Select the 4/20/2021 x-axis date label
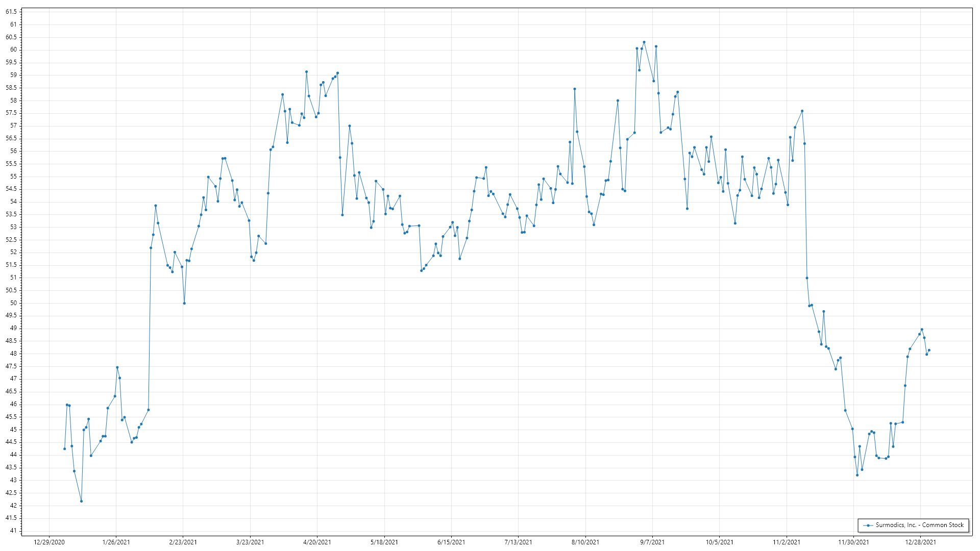Image resolution: width=980 pixels, height=551 pixels. click(317, 542)
